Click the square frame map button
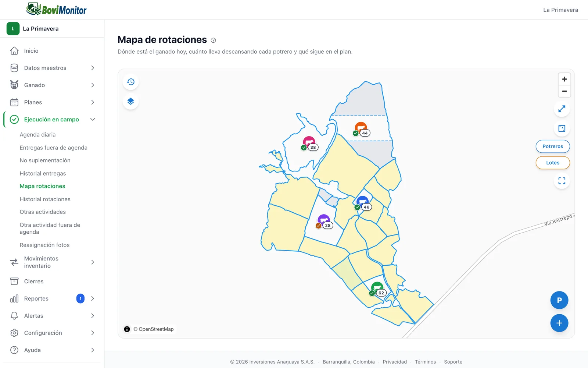Viewport: 588px width, 368px height. point(562,128)
